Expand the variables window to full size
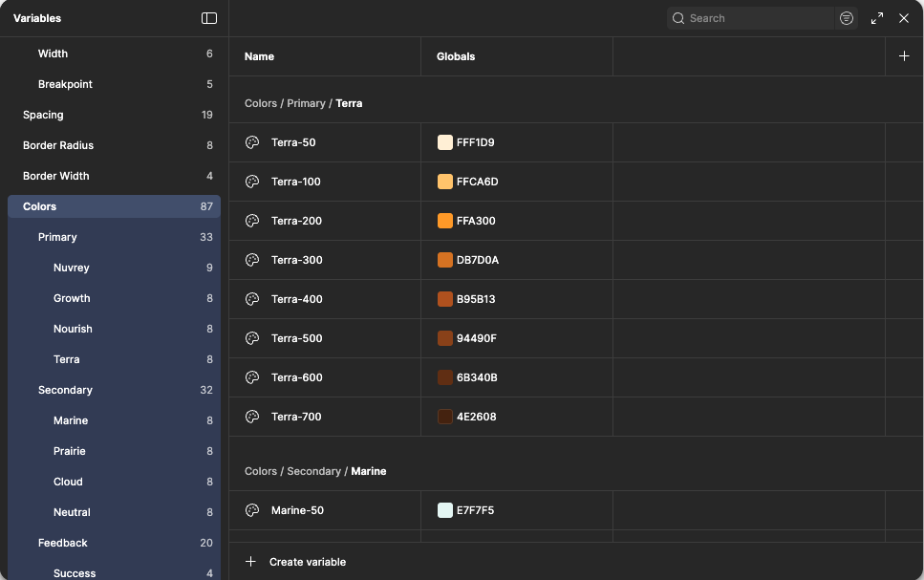Viewport: 924px width, 580px height. (x=877, y=18)
